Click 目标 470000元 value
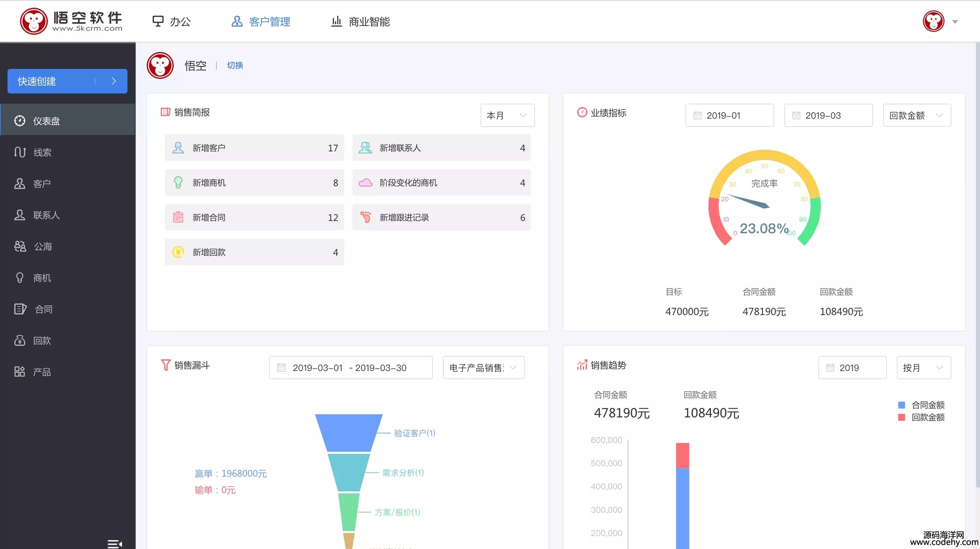980x549 pixels. click(687, 312)
